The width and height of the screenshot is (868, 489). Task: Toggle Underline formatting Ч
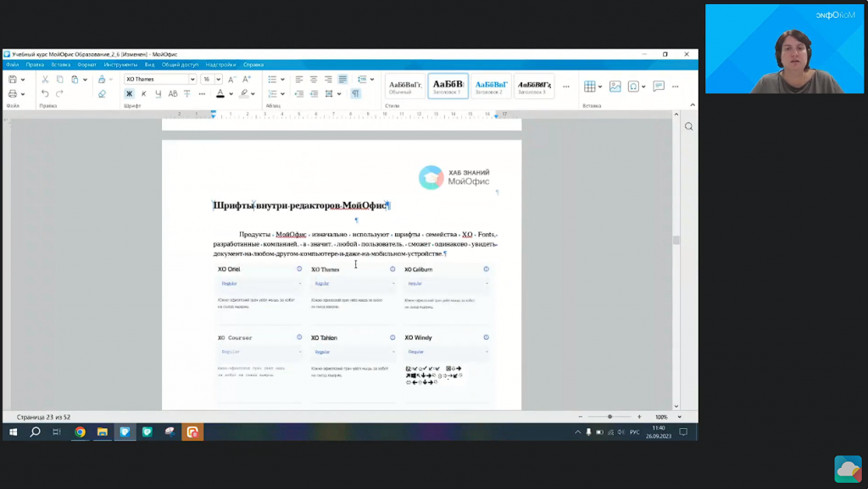159,93
